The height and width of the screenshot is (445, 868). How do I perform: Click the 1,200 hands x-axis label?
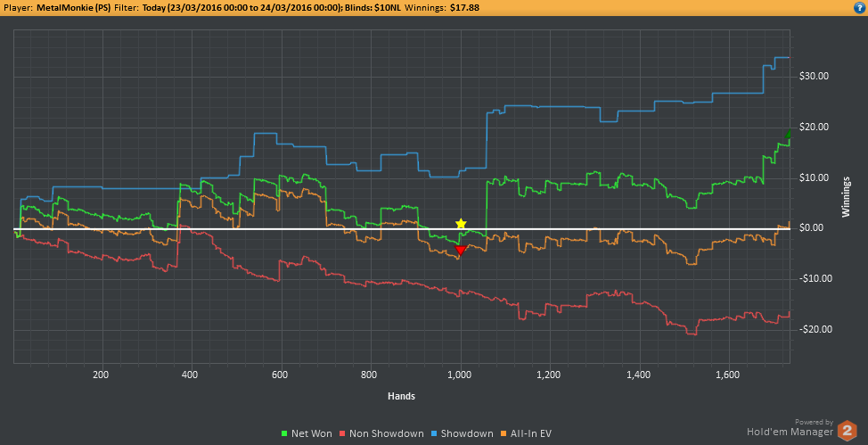click(x=550, y=375)
